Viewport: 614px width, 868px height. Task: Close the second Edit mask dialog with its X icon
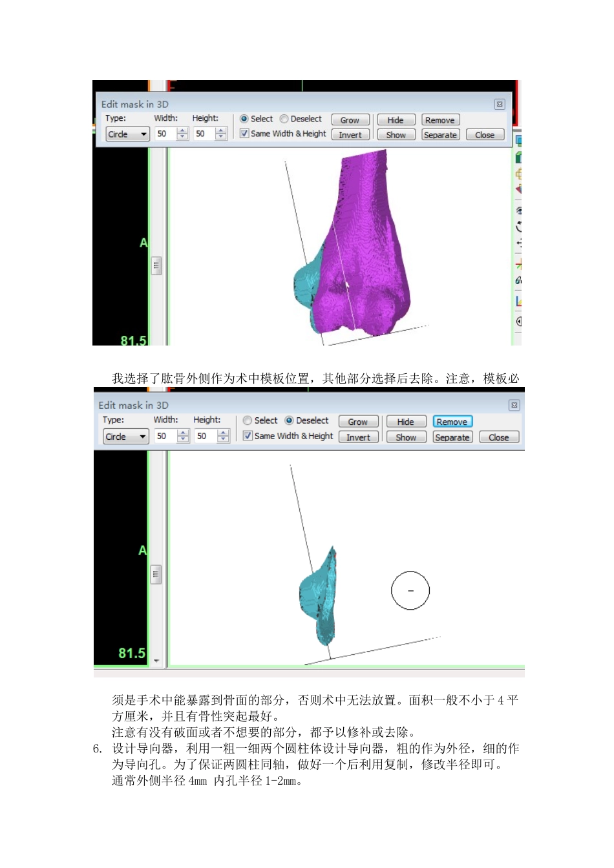pos(514,405)
